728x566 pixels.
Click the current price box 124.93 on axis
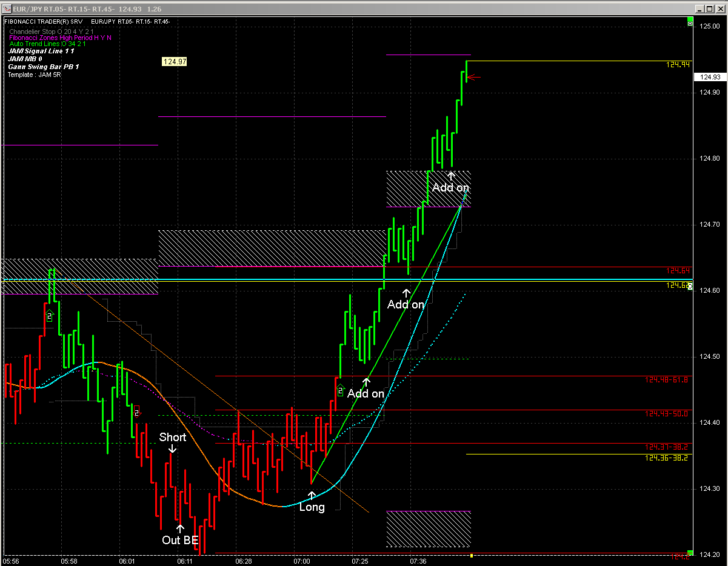[x=710, y=77]
